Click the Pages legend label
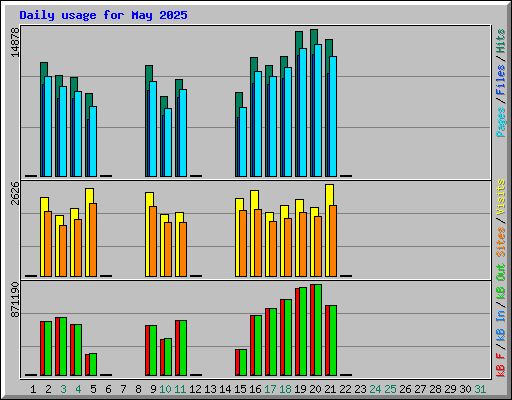The width and height of the screenshot is (512, 400). (x=501, y=122)
